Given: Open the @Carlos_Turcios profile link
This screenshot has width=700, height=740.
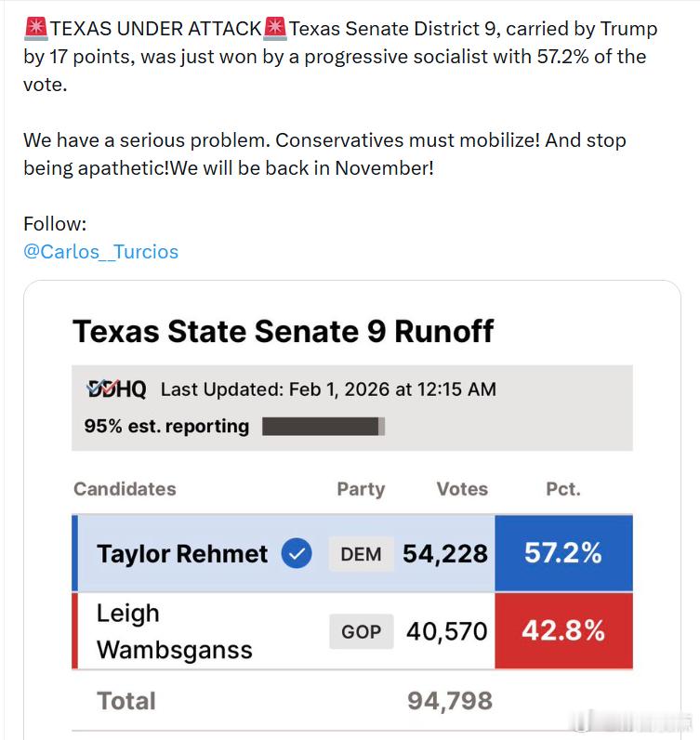Looking at the screenshot, I should pyautogui.click(x=100, y=252).
